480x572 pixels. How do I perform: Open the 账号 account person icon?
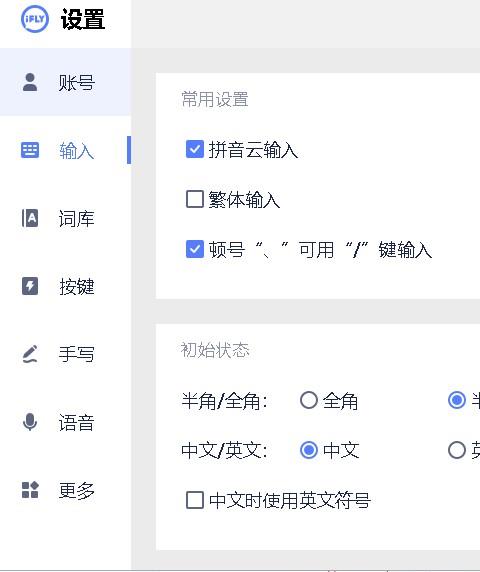coord(30,82)
